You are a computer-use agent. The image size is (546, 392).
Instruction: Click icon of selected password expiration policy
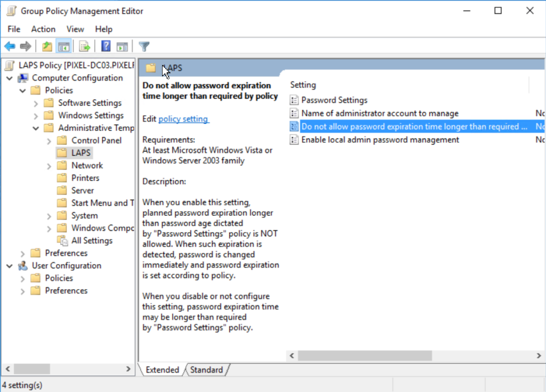tap(294, 127)
